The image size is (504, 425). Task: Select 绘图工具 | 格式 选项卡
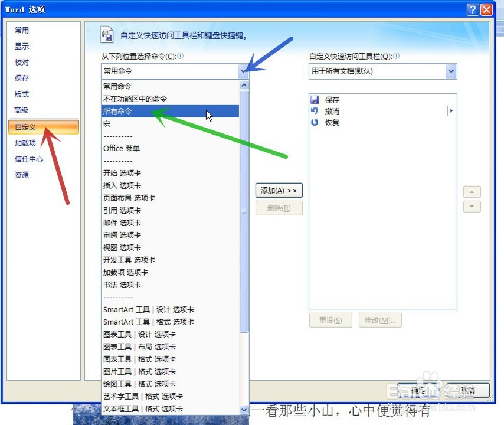point(170,384)
